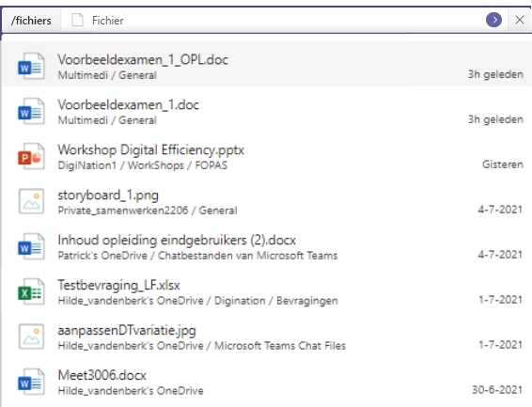The image size is (532, 407).
Task: Select aanpassenDTvariatie.jpg file name
Action: click(127, 330)
